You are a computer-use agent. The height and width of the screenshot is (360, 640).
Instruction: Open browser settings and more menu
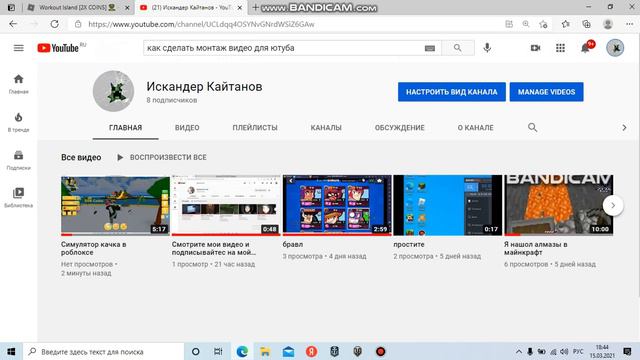point(629,24)
